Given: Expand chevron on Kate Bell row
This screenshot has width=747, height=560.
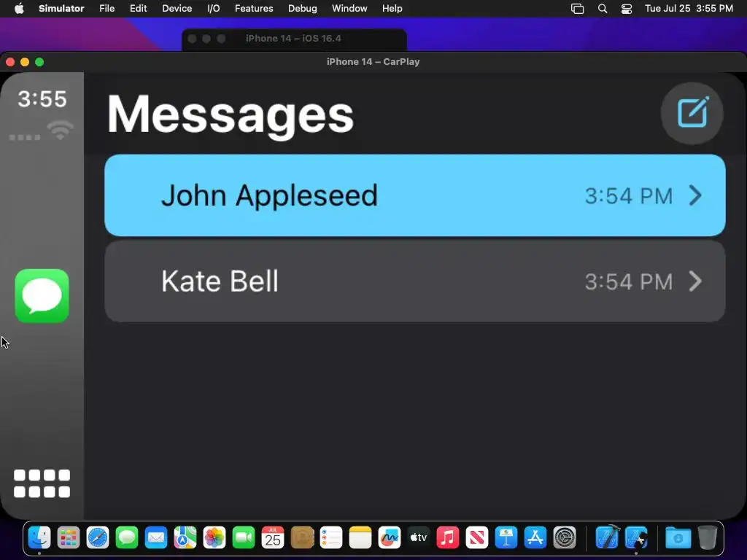Looking at the screenshot, I should coord(695,281).
